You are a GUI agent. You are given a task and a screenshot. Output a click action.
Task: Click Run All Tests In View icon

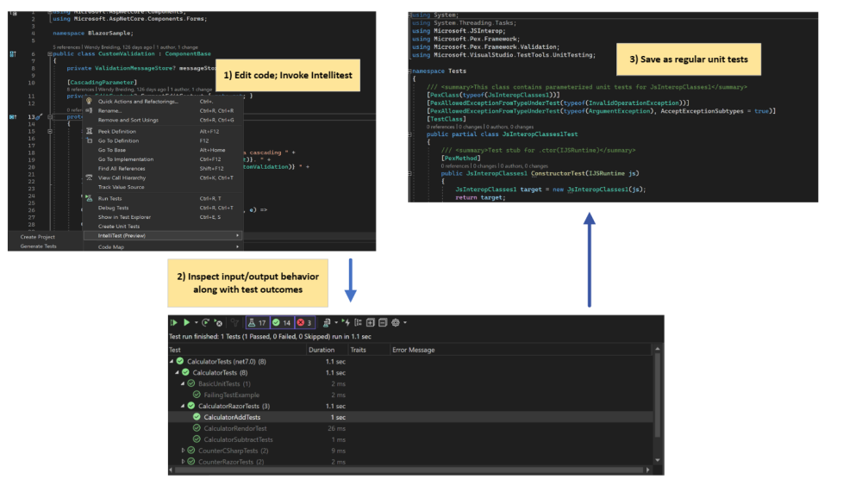click(x=174, y=322)
